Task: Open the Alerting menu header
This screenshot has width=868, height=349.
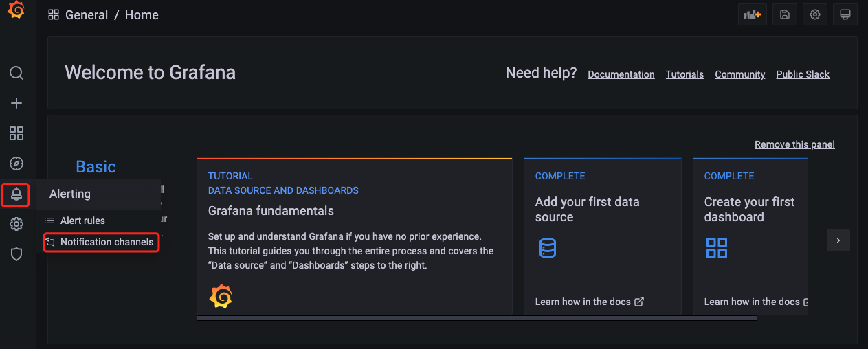Action: 98,194
